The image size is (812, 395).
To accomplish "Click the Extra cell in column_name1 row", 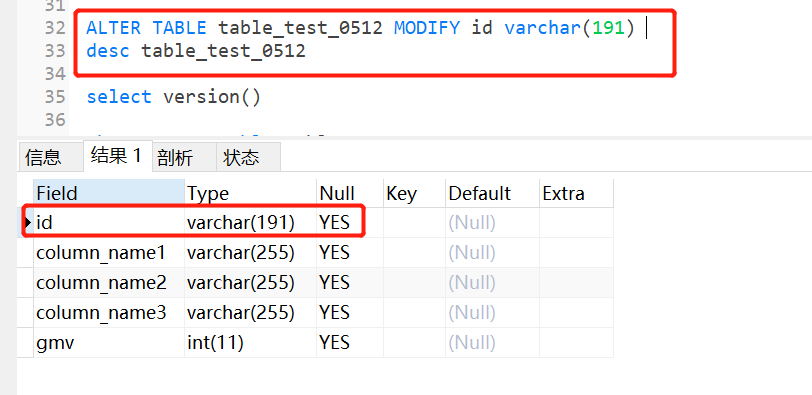I will [x=576, y=253].
